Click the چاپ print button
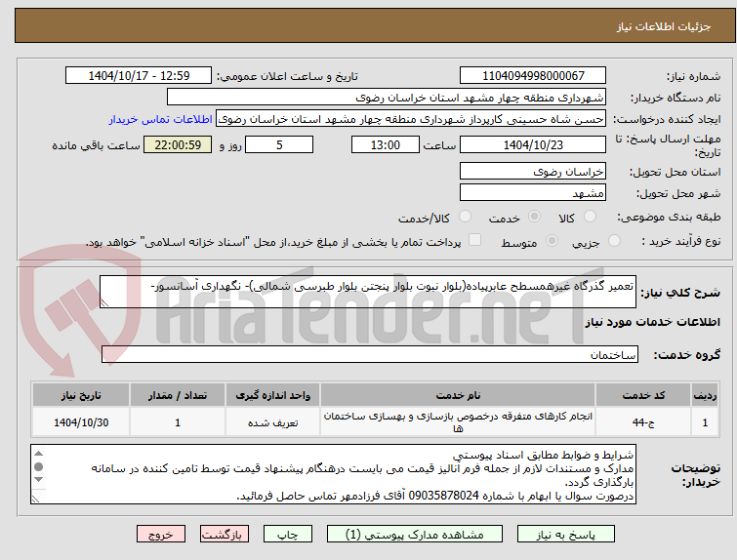Screen dimensions: 737x560 point(288,535)
